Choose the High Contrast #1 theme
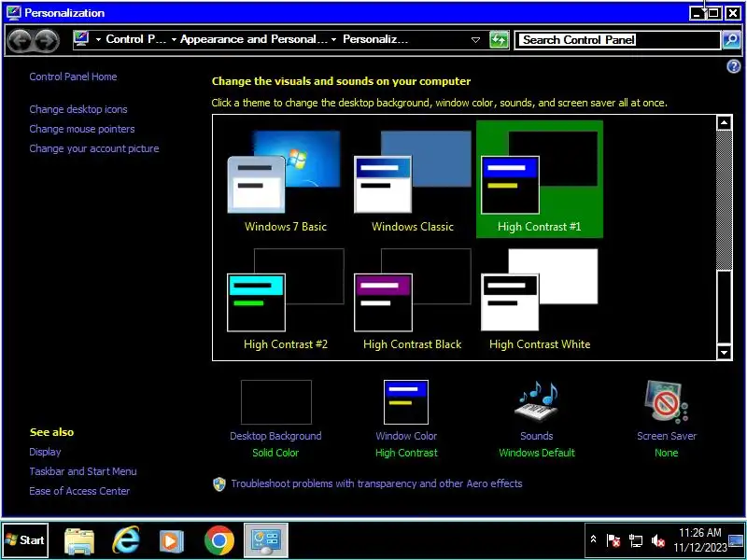This screenshot has width=747, height=560. (x=540, y=179)
